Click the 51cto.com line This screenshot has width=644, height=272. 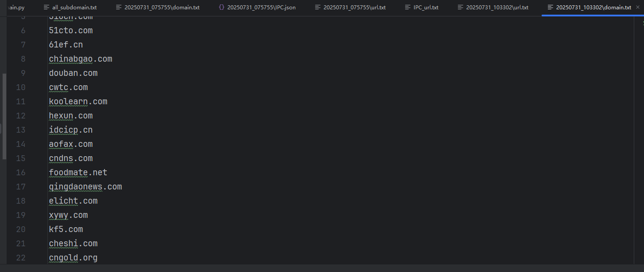coord(71,31)
